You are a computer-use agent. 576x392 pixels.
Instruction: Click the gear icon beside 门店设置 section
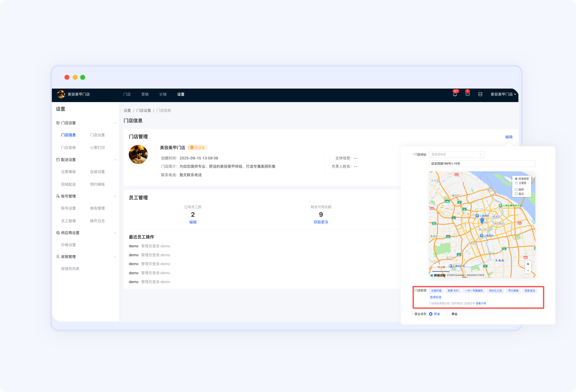pyautogui.click(x=58, y=123)
